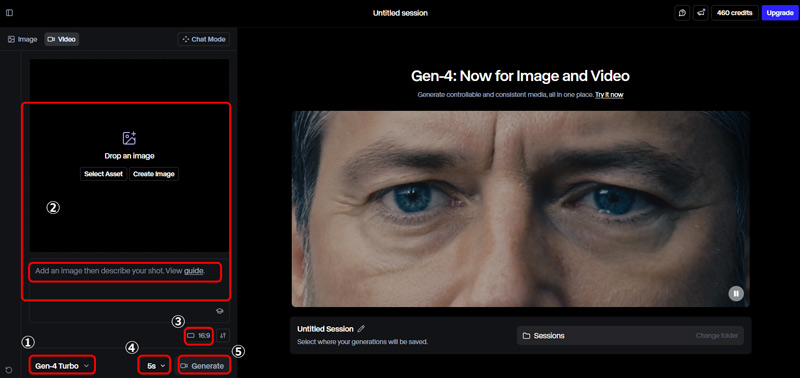Open the 5s duration dropdown

[154, 366]
